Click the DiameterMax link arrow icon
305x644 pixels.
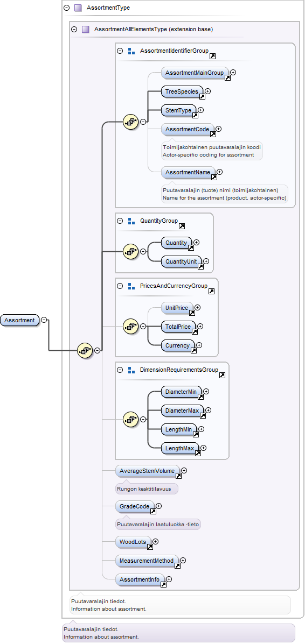(203, 416)
